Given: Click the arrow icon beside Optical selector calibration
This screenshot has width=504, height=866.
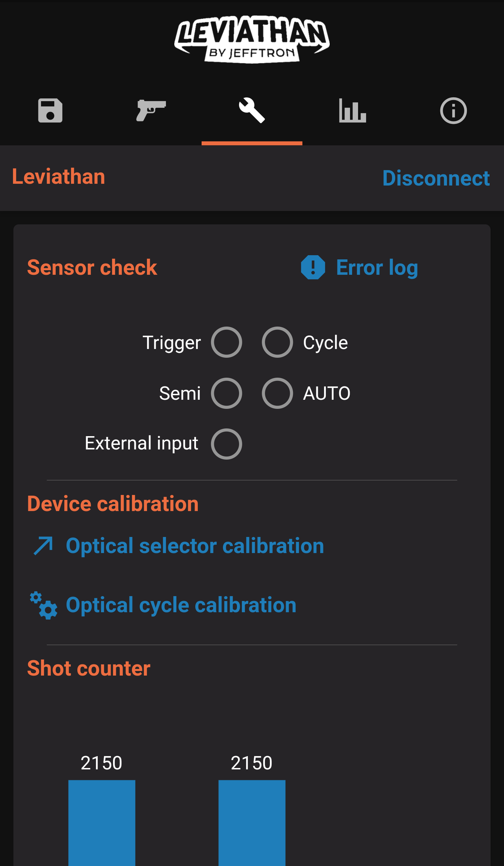Looking at the screenshot, I should (43, 546).
